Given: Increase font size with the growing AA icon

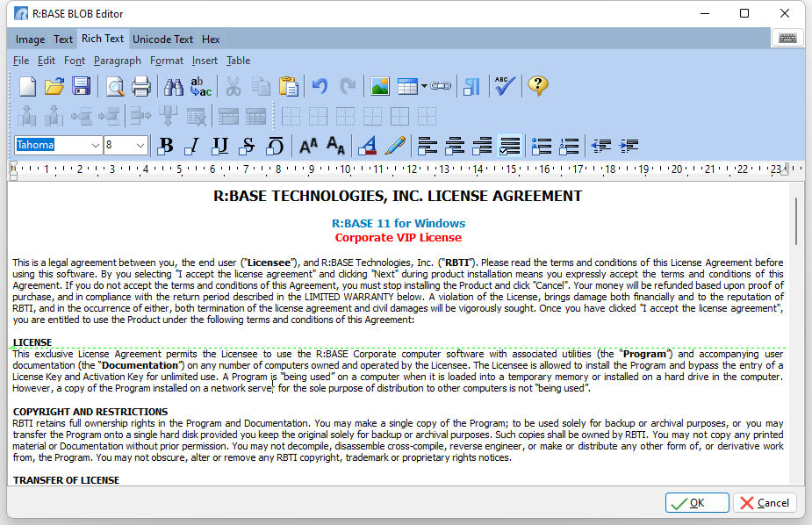Looking at the screenshot, I should 309,146.
